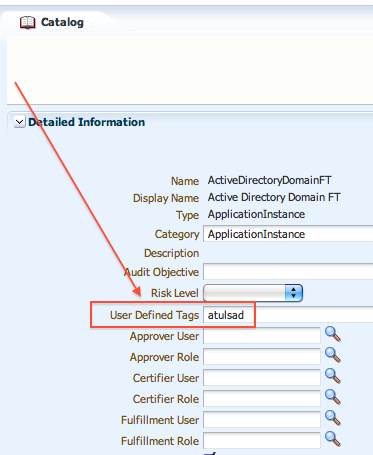Click the Catalog book icon
Viewport: 373px width, 455px height.
click(x=27, y=23)
